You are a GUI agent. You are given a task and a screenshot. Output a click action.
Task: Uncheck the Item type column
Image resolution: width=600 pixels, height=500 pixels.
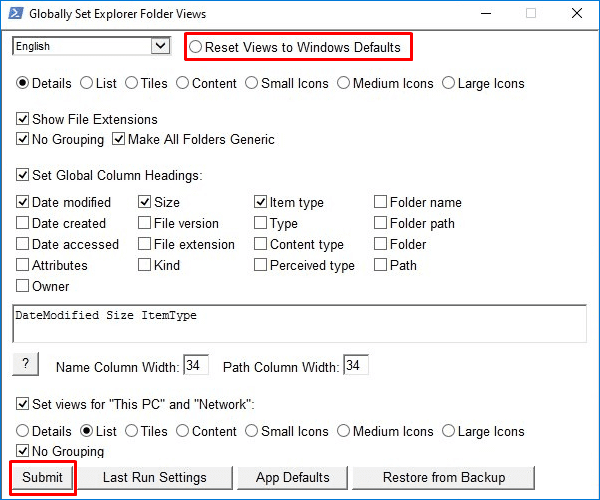[x=261, y=202]
